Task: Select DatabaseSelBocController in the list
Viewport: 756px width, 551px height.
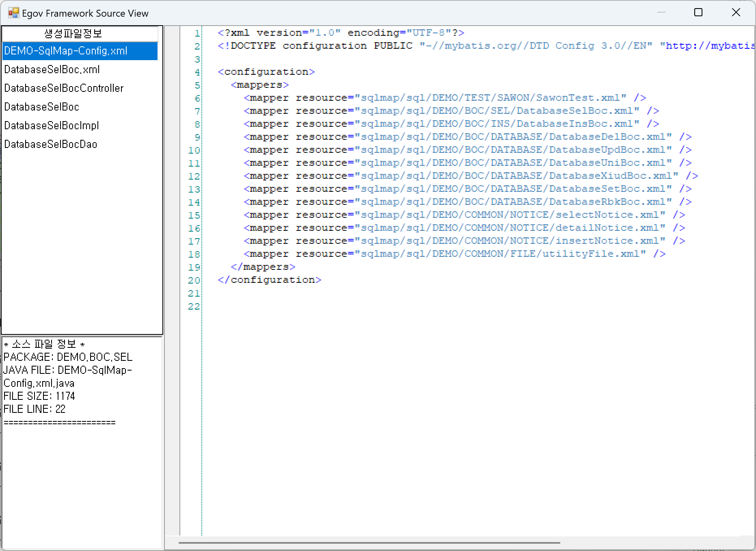Action: [x=64, y=89]
